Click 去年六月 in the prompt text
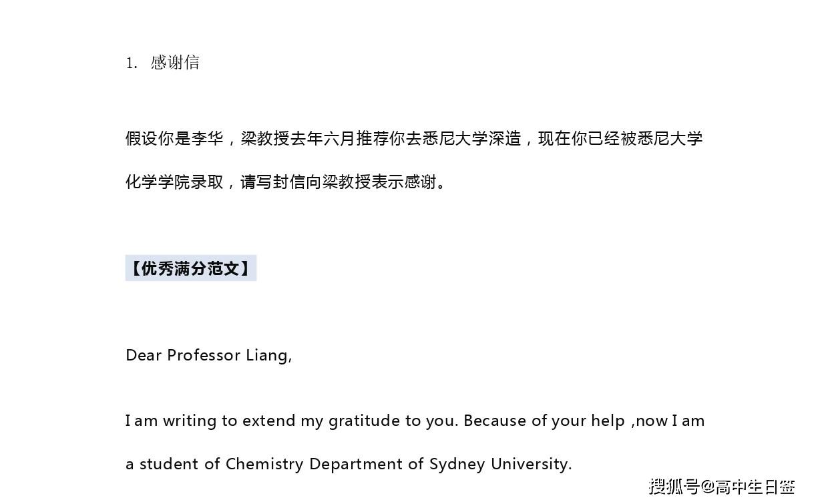The image size is (814, 504). [322, 139]
